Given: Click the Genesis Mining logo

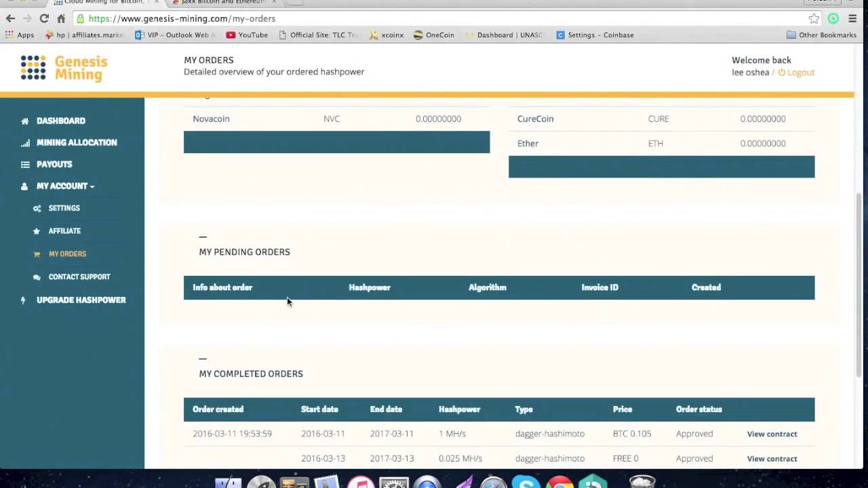Looking at the screenshot, I should 64,68.
